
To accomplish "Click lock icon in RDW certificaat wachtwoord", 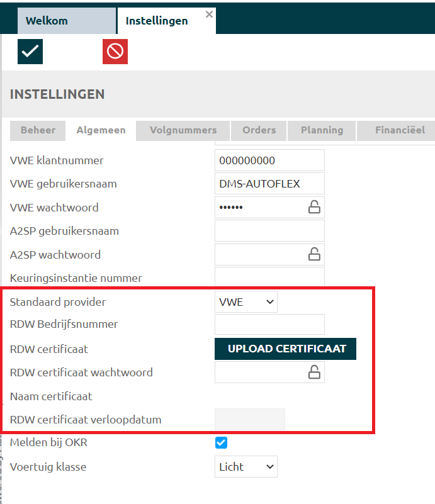I will [x=314, y=372].
